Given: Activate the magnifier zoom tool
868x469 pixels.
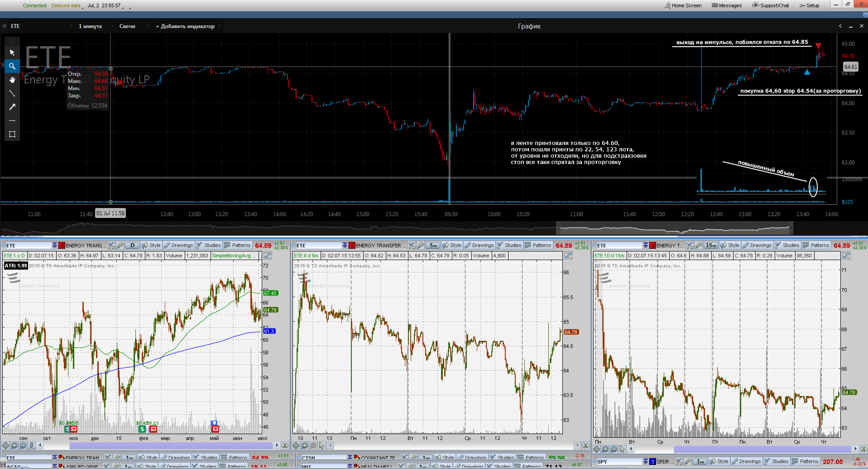Looking at the screenshot, I should coord(12,66).
